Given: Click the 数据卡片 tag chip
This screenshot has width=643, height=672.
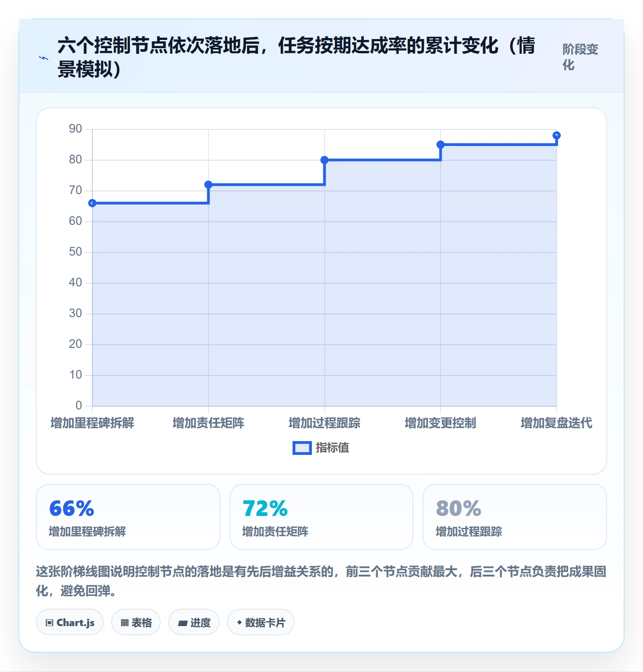Looking at the screenshot, I should 261,622.
